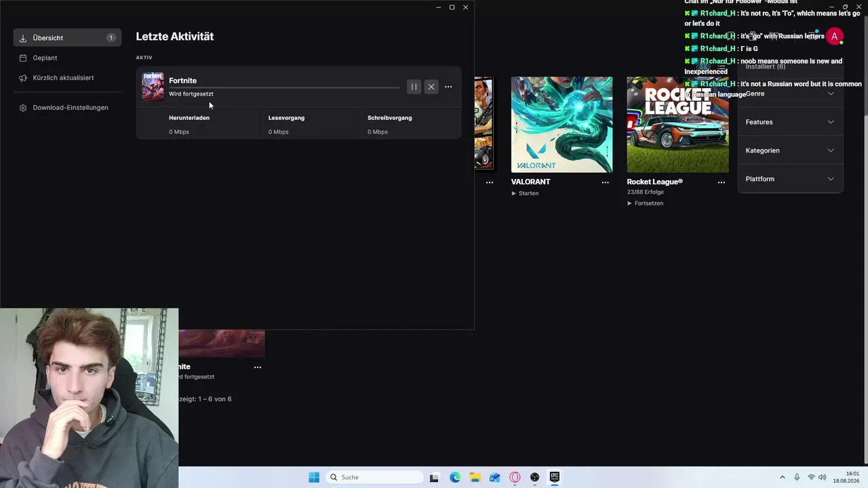Click the volume speaker tray icon

822,477
